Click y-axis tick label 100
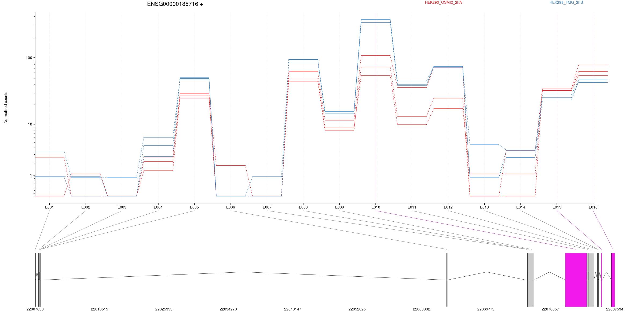Screen dimensions: 644x322 click(29, 58)
